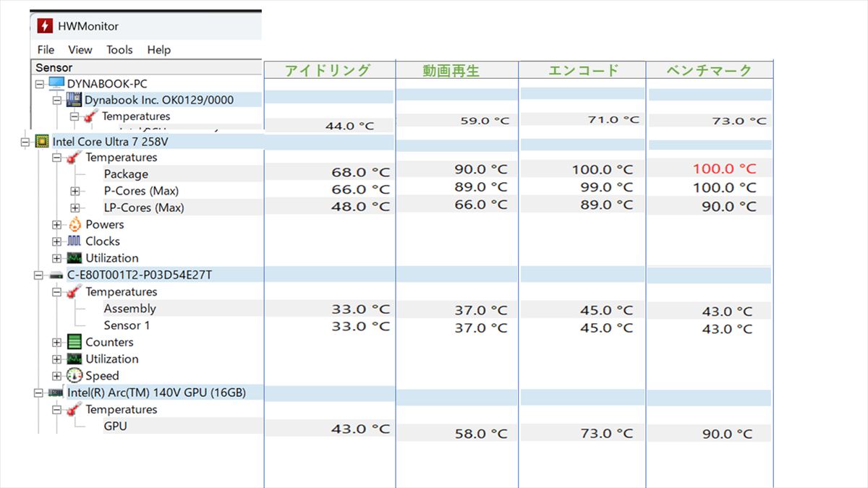Click the 44.0 °C idle value

tap(350, 126)
